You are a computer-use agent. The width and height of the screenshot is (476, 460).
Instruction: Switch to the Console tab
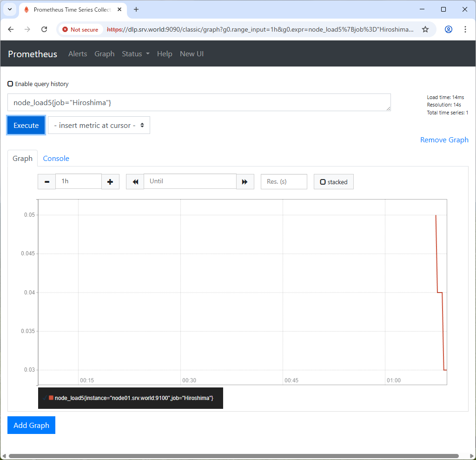56,159
